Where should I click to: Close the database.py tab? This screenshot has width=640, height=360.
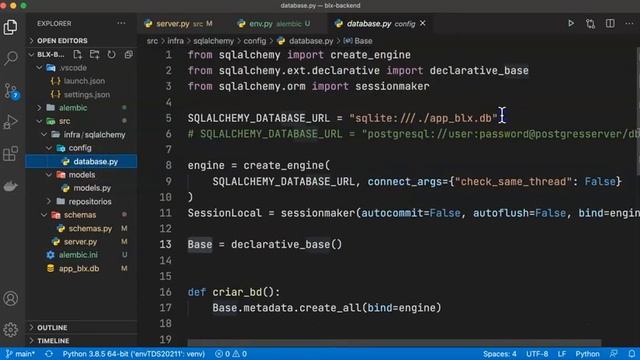tap(423, 23)
